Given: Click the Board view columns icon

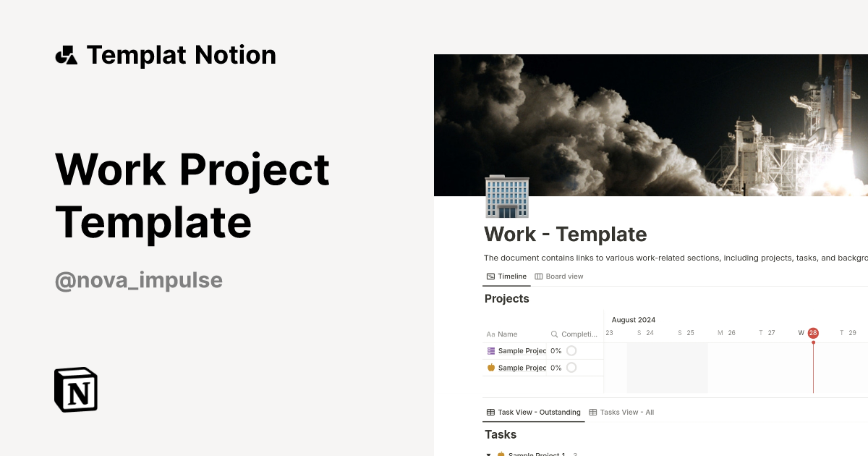Looking at the screenshot, I should [537, 276].
